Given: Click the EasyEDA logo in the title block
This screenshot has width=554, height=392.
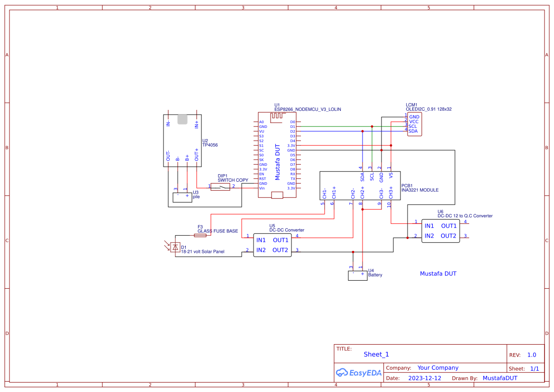Looking at the screenshot, I should tap(358, 373).
